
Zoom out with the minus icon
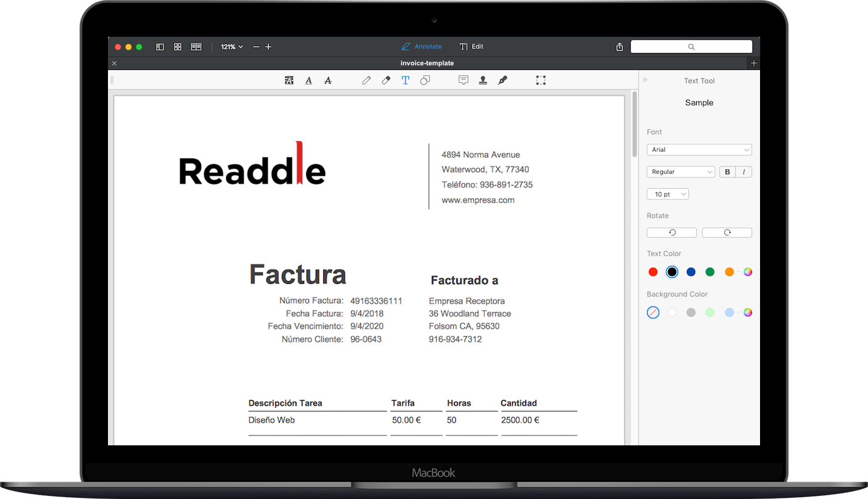[256, 47]
